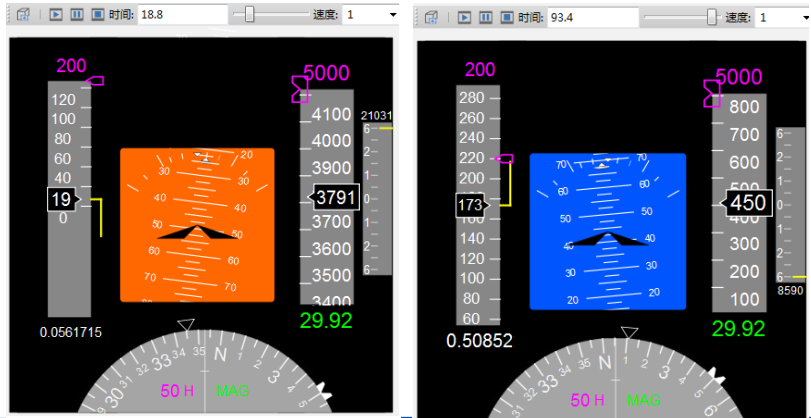Click the right panel time slider handle

click(712, 18)
